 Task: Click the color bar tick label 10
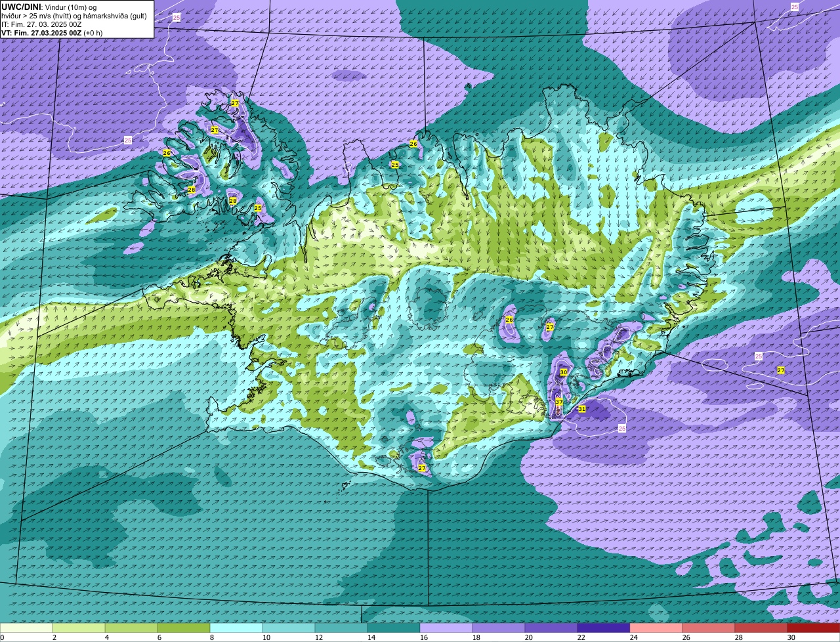pyautogui.click(x=266, y=637)
